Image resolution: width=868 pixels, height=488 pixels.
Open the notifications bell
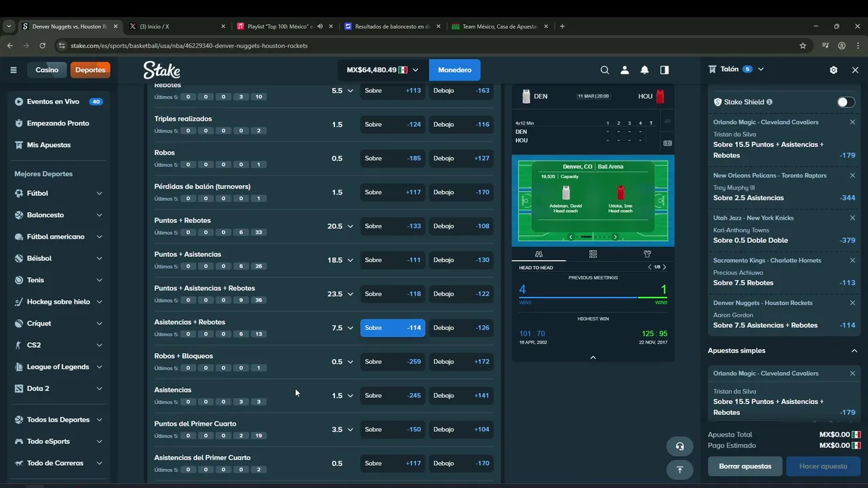(644, 70)
